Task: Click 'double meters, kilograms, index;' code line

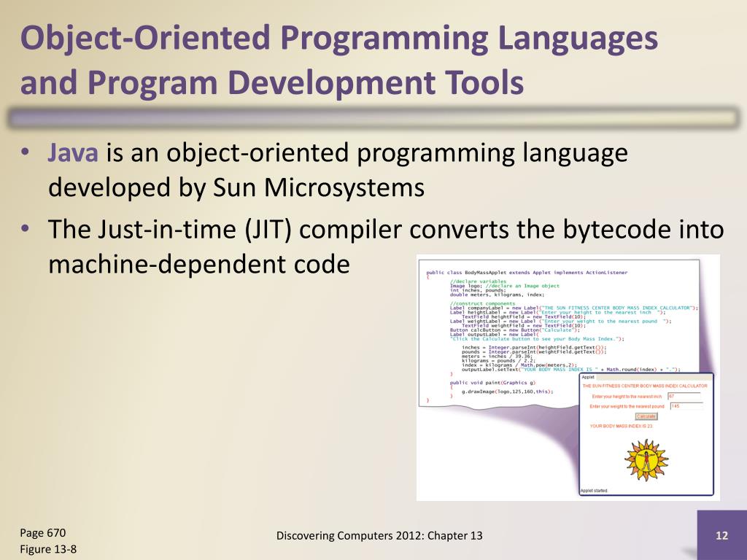Action: click(497, 295)
